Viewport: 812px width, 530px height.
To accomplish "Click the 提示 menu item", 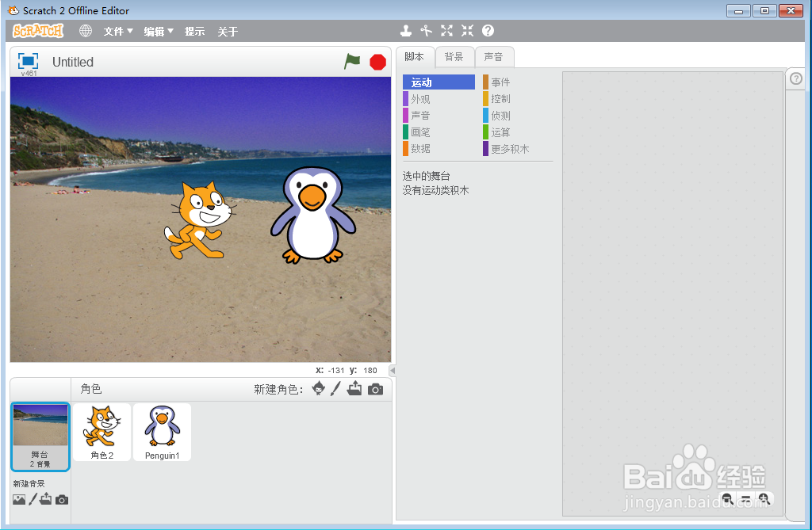I will [195, 31].
